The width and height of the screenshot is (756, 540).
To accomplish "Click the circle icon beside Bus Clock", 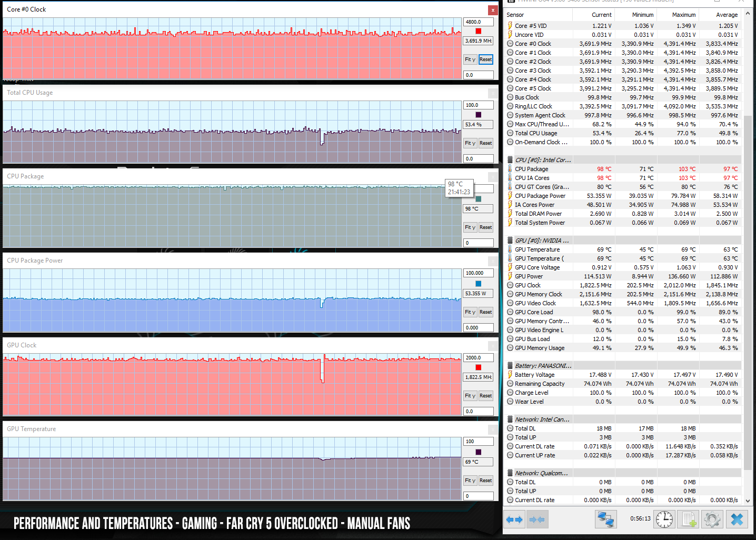I will pos(510,97).
